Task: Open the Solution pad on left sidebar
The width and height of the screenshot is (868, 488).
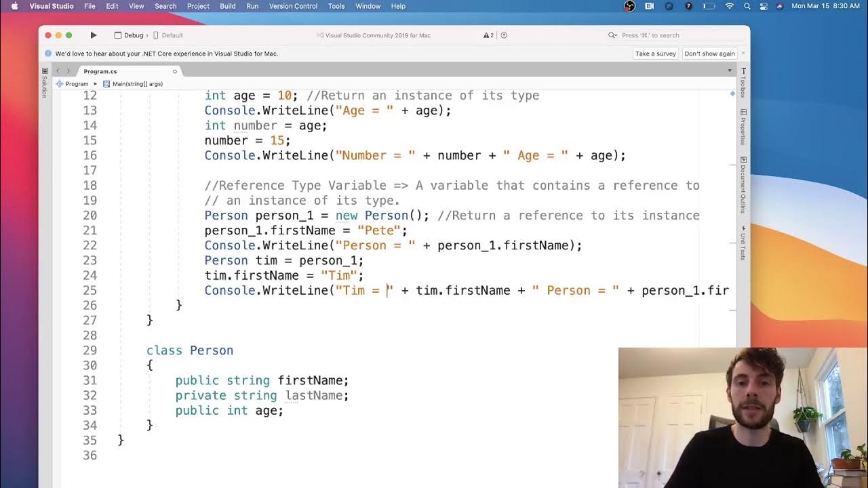Action: tap(45, 83)
